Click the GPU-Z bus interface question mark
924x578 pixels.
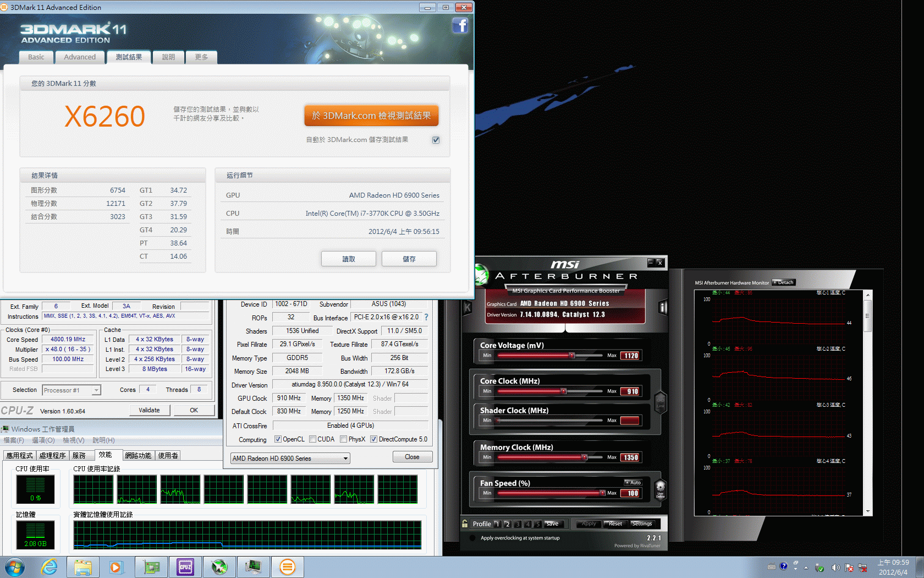pos(426,317)
